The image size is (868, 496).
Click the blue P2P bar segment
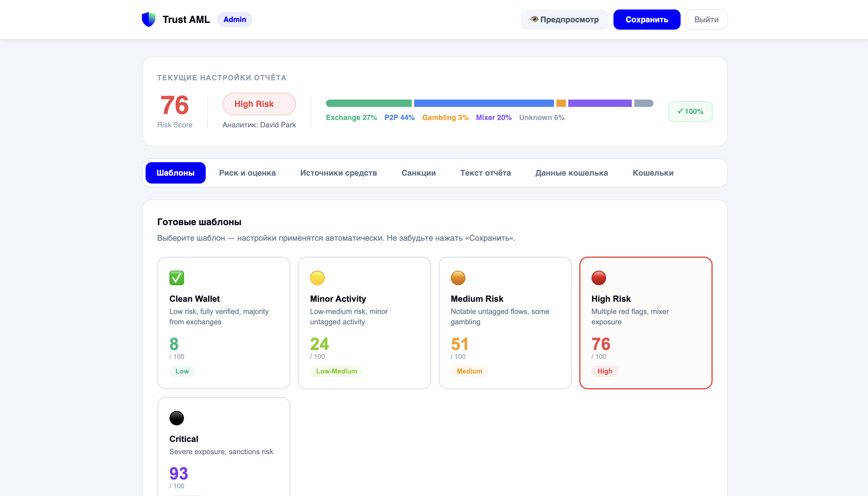coord(484,103)
